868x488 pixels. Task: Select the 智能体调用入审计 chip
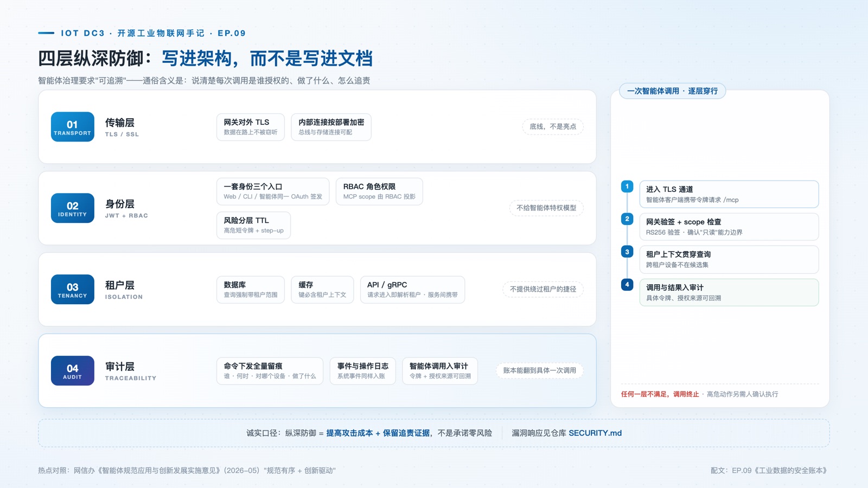point(440,371)
